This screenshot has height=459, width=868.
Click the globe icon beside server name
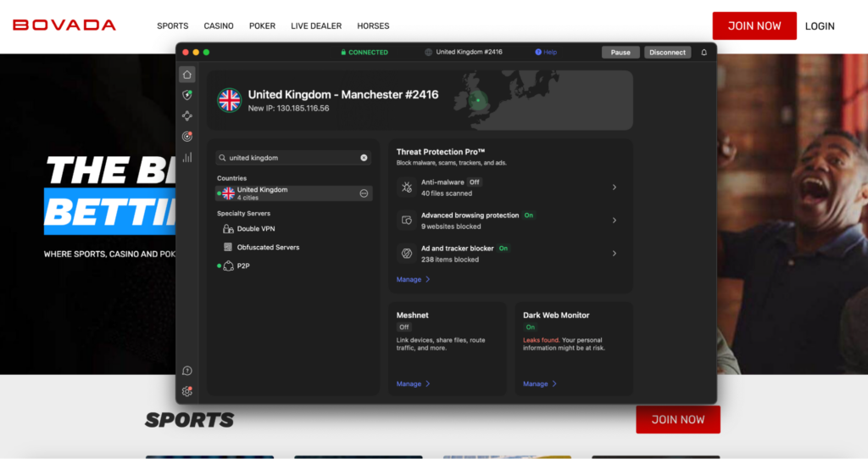pos(428,52)
